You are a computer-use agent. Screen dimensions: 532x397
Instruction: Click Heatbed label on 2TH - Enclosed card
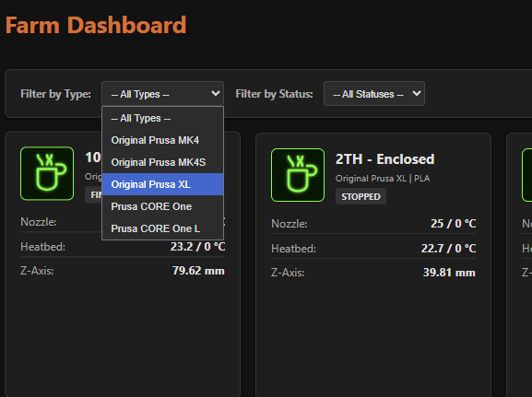pos(293,249)
